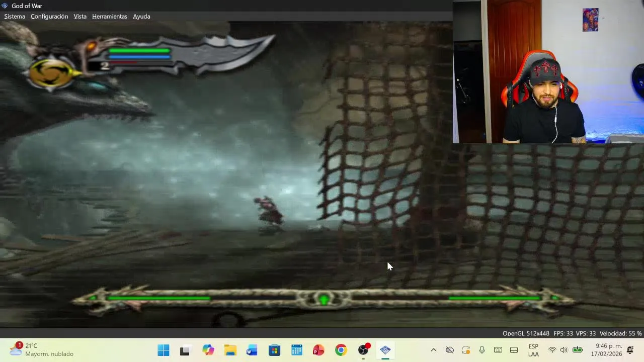Click the Velocidad: 55 % status text

coord(620,333)
